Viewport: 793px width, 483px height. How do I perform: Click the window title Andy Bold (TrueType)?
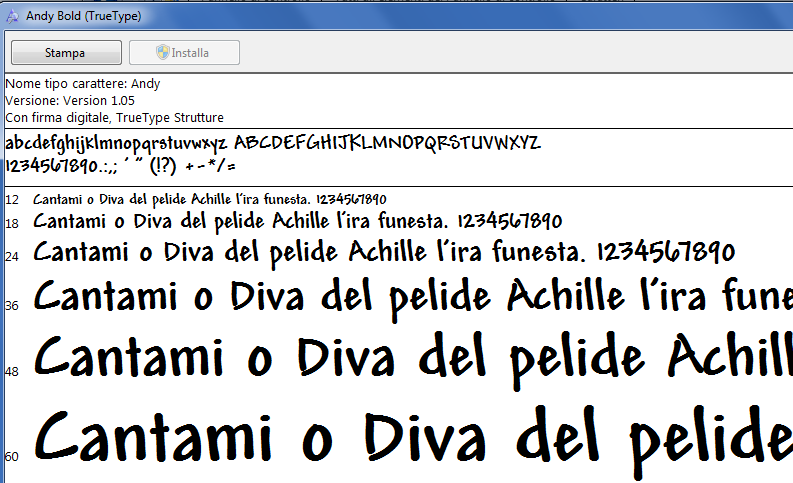[83, 16]
